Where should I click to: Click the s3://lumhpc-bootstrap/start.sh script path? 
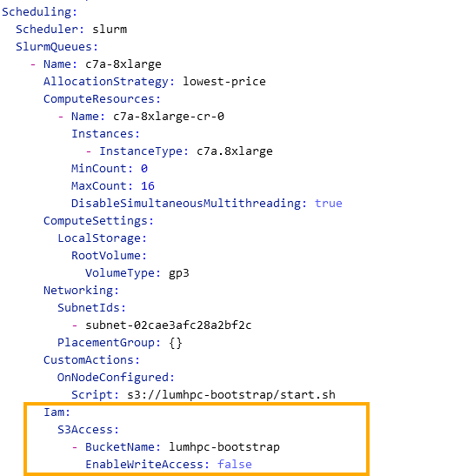point(231,395)
